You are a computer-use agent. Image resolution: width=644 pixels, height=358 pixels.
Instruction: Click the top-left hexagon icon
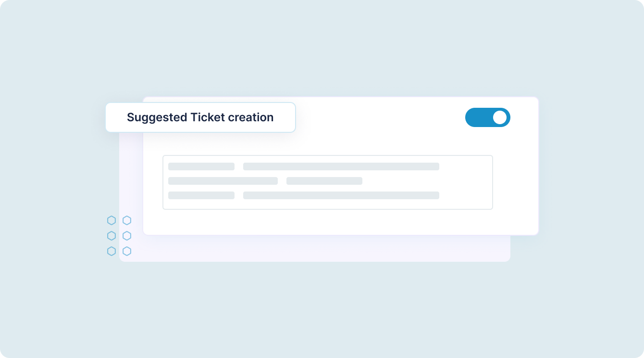(x=111, y=220)
